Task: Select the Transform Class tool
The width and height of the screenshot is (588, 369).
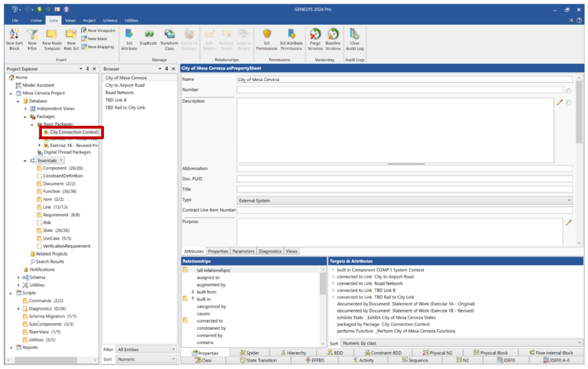Action: tap(169, 39)
